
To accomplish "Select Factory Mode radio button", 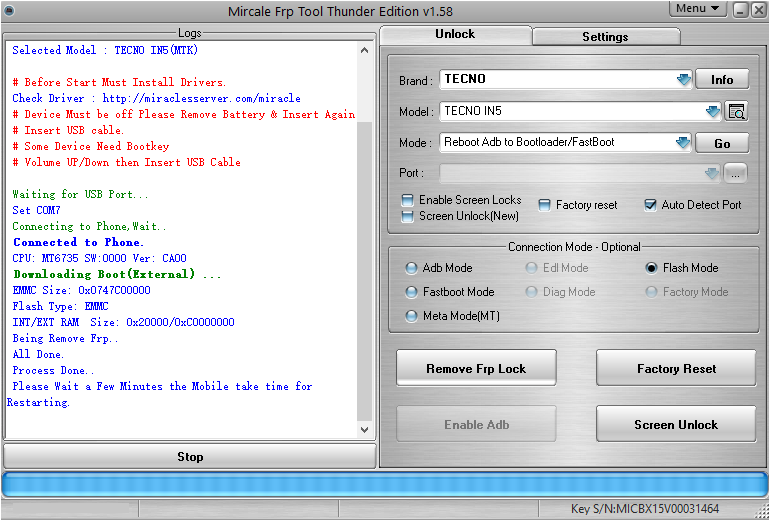I will pos(651,292).
